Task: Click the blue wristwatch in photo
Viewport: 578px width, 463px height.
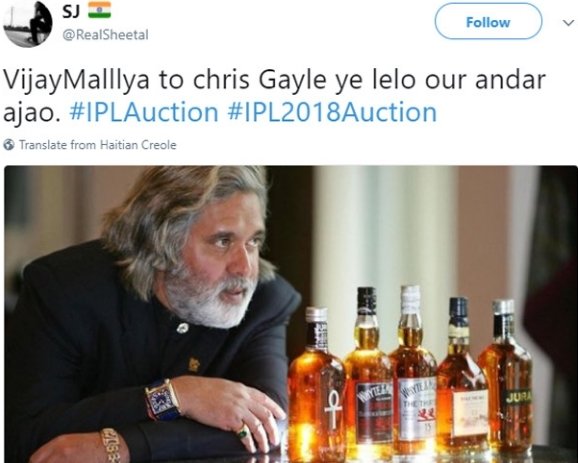Action: (163, 400)
